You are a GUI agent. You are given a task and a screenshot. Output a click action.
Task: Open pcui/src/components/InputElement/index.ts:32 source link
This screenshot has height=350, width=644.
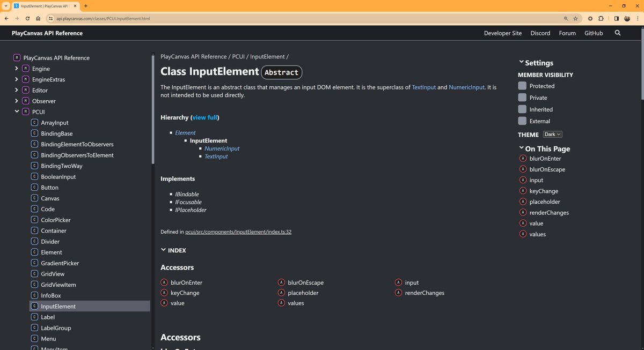(x=238, y=232)
